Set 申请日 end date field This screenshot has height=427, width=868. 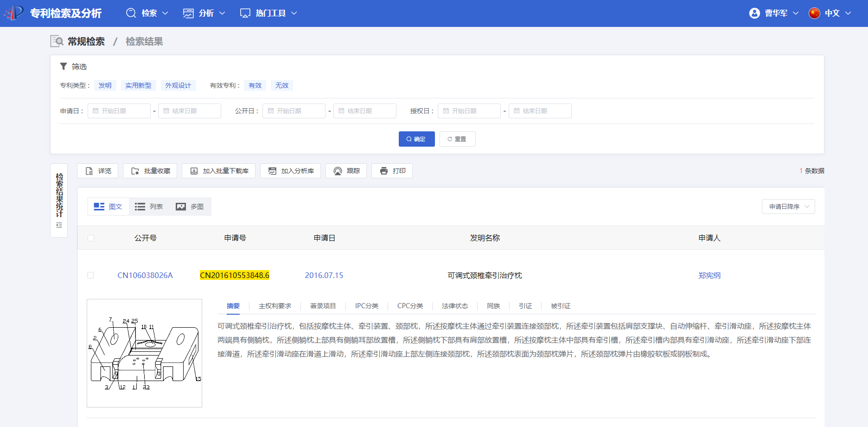coord(190,111)
